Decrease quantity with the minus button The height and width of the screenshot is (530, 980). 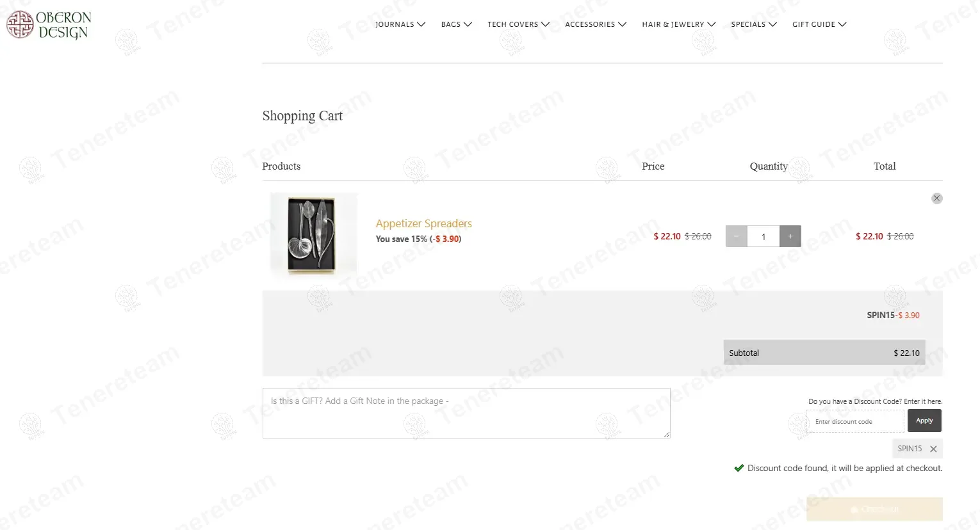(737, 236)
